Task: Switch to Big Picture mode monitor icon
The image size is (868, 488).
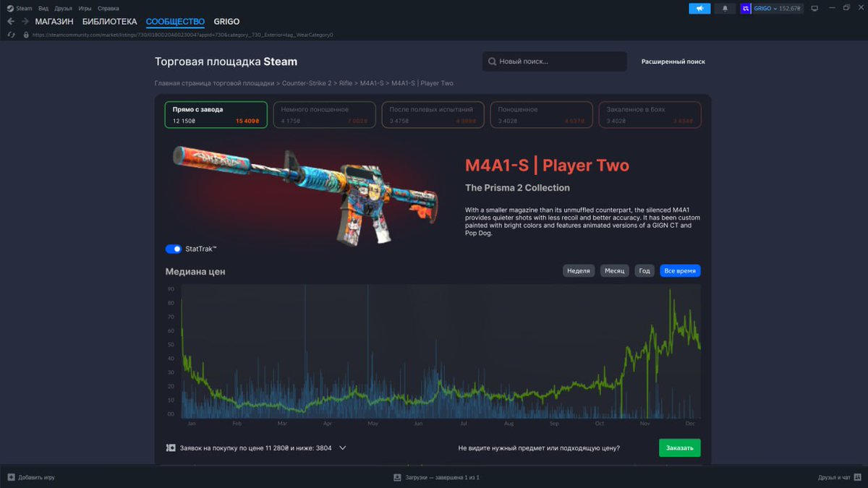Action: (814, 9)
